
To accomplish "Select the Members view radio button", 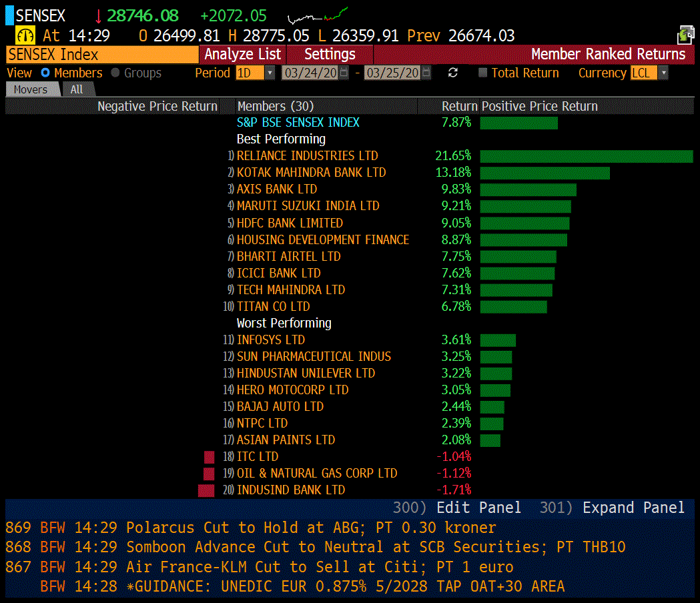I will (x=45, y=73).
